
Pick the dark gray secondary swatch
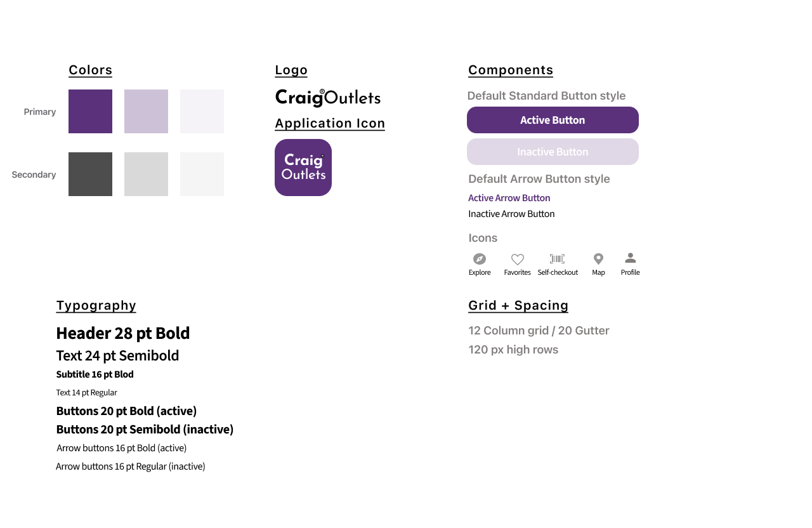90,174
